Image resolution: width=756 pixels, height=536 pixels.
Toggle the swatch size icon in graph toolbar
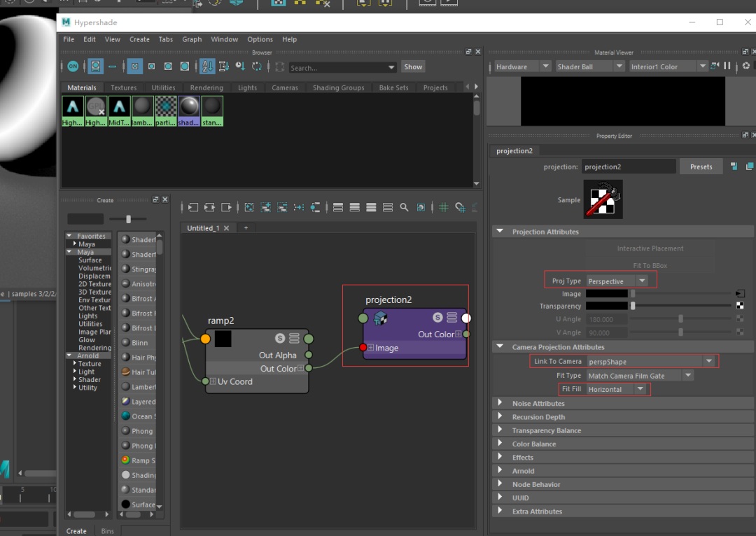point(421,207)
